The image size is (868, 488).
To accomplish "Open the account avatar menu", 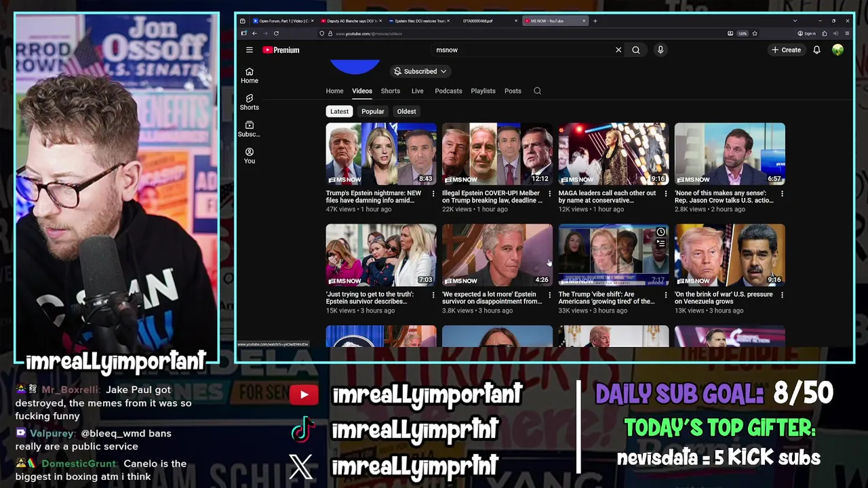I will pyautogui.click(x=838, y=50).
